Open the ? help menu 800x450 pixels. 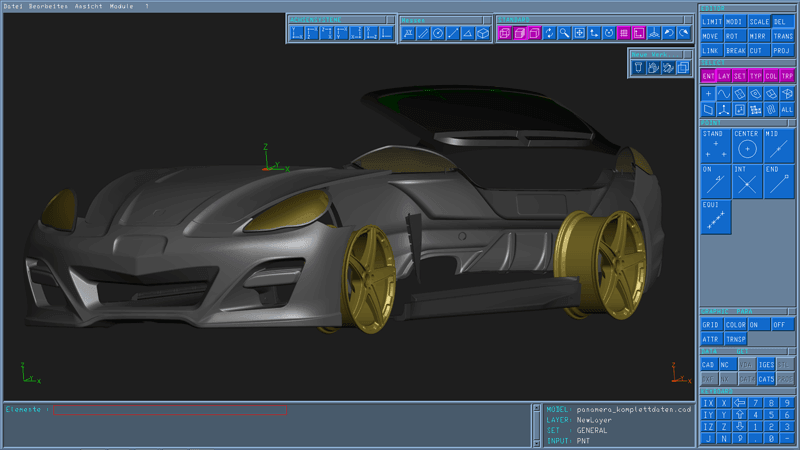point(147,6)
